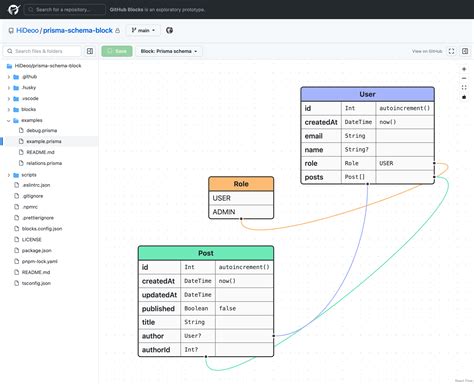Select the User model header
Viewport: 474px width, 384px height.
(367, 94)
